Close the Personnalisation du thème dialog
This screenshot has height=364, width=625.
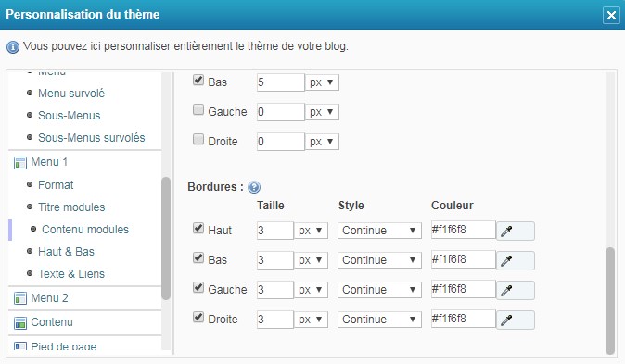coord(611,16)
